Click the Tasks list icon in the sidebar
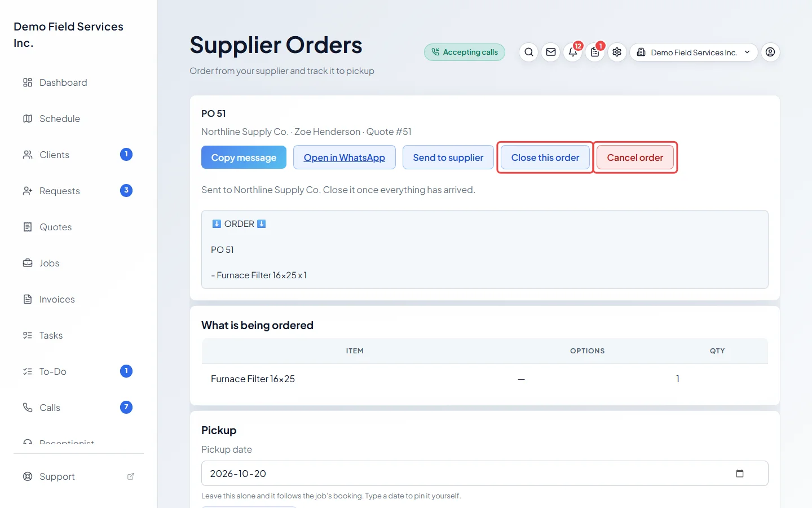812x508 pixels. [28, 335]
